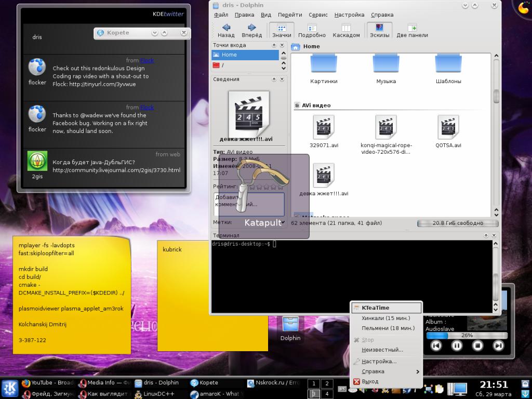The height and width of the screenshot is (399, 532).
Task: Select the Шаблоны folder
Action: (x=448, y=70)
